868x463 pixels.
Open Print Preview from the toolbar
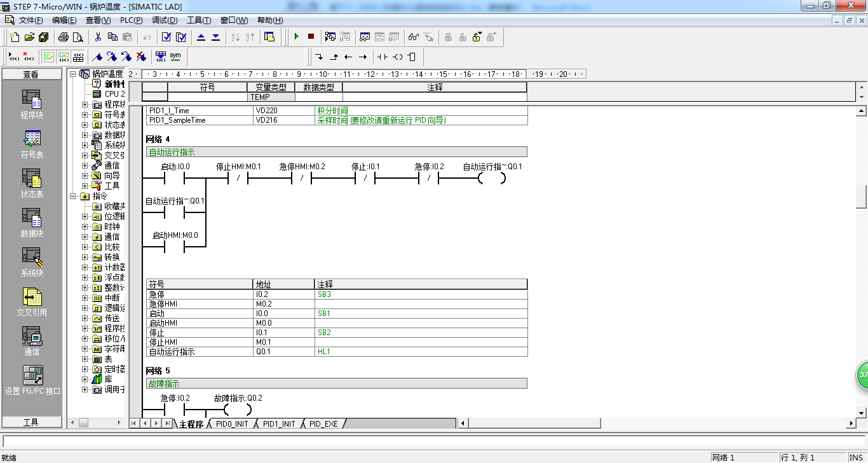point(78,37)
